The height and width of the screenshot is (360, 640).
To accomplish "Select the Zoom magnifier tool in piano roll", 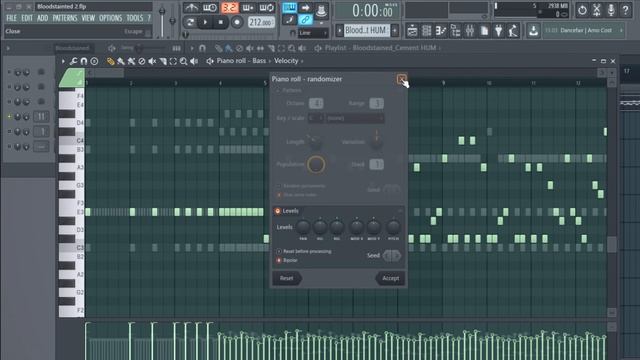I will (184, 62).
